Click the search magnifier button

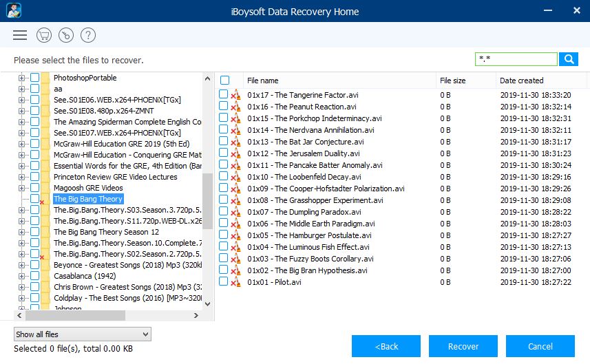pyautogui.click(x=569, y=59)
